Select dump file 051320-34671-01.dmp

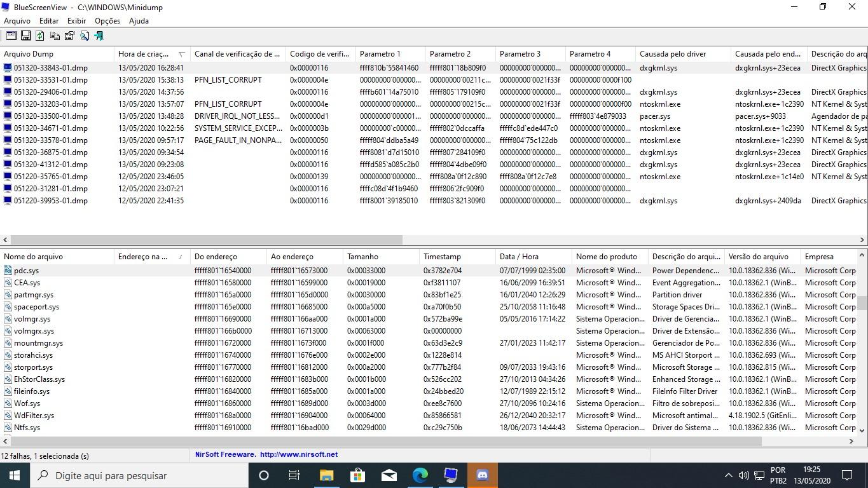[x=51, y=128]
